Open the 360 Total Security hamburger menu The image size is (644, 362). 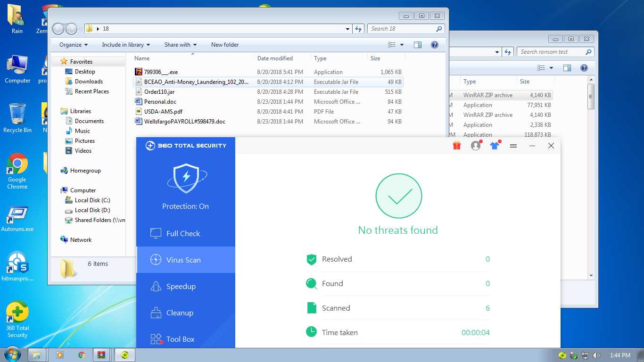click(x=513, y=146)
